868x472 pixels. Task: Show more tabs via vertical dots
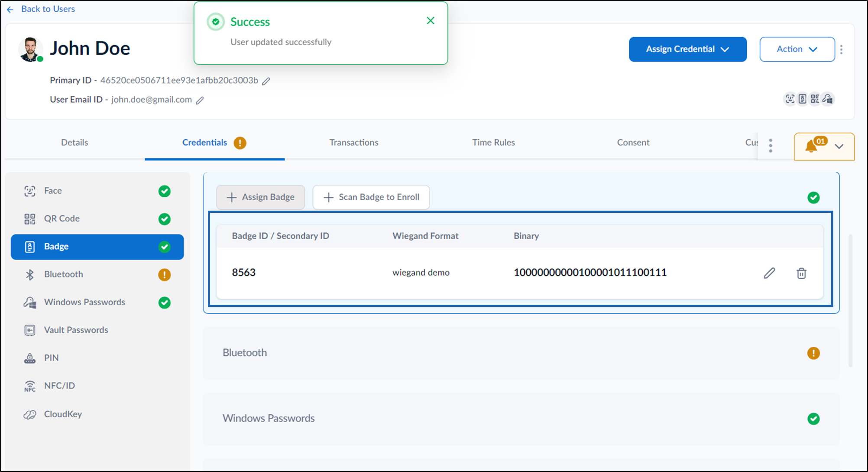click(771, 146)
